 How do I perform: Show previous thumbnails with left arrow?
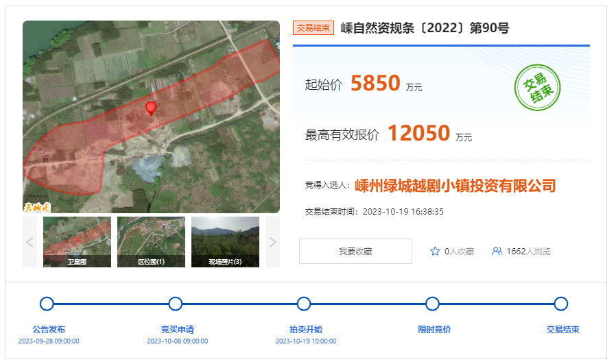click(29, 242)
